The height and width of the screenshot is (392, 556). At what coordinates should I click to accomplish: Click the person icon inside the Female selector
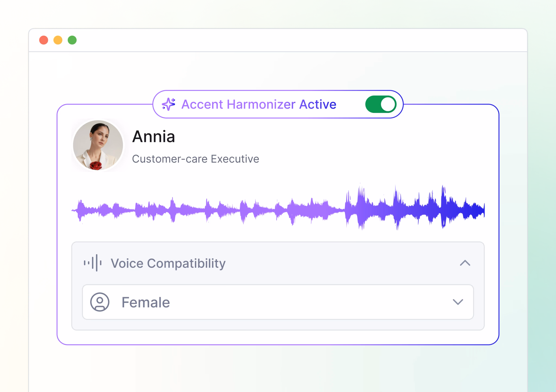(x=100, y=302)
